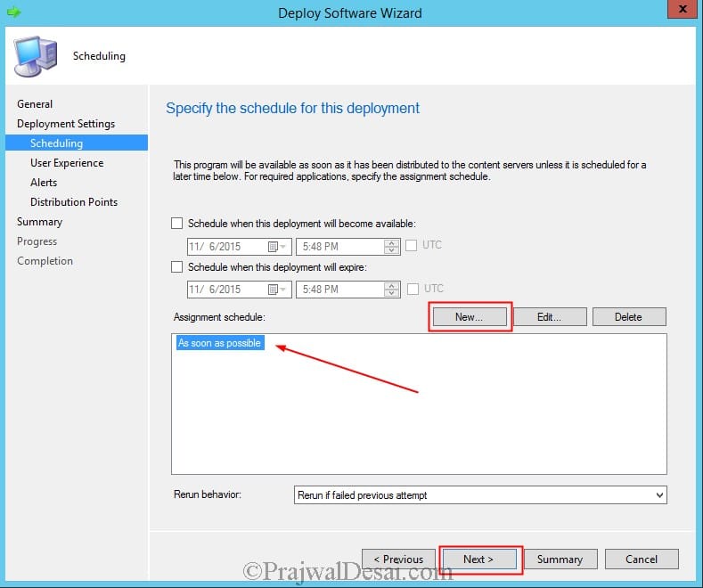
Task: Click the computer icon beside Scheduling header
Action: tap(35, 56)
